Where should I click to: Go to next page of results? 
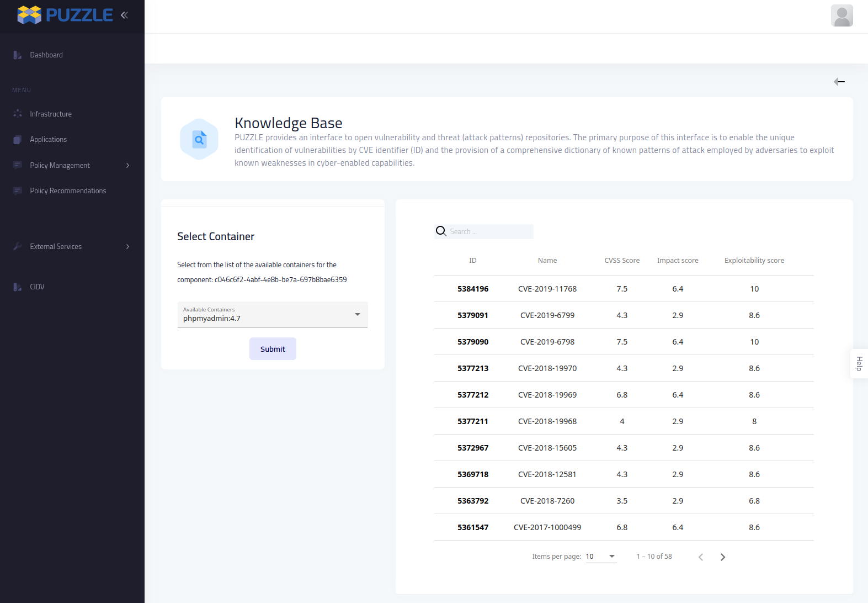[723, 557]
